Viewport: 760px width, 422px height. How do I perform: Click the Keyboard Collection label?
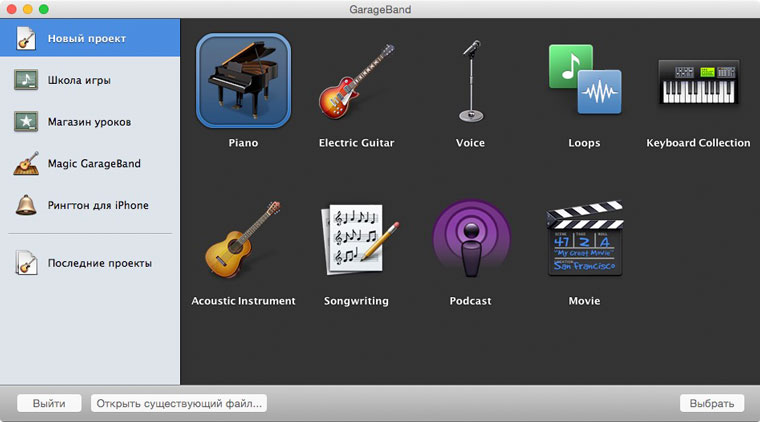[698, 143]
